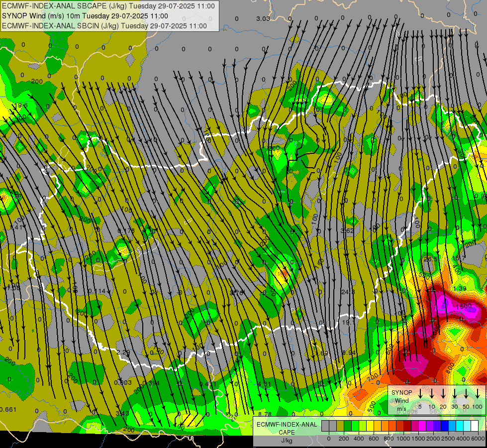This screenshot has width=487, height=448.
Task: Click the 0.903 value on the map
Action: pyautogui.click(x=123, y=382)
